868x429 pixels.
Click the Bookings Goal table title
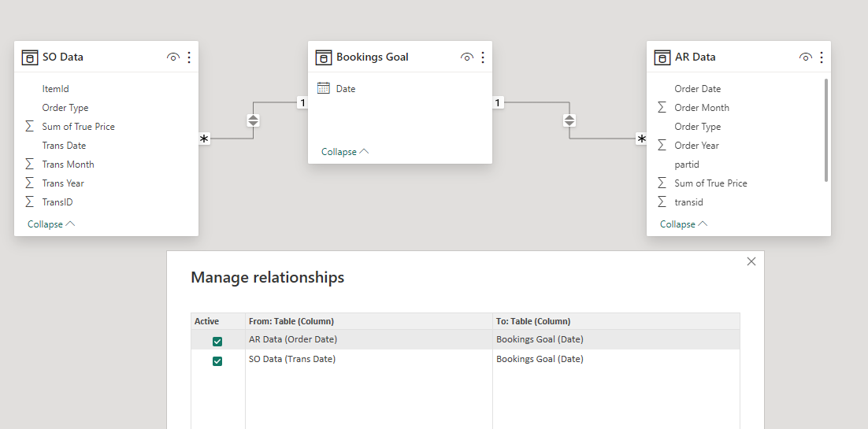[372, 57]
